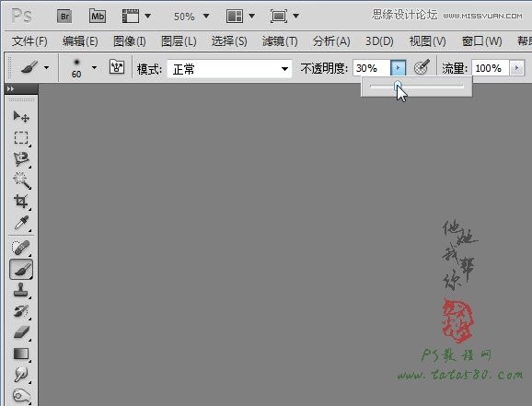Image resolution: width=532 pixels, height=406 pixels.
Task: Open the 3D(D) menu
Action: (x=379, y=41)
